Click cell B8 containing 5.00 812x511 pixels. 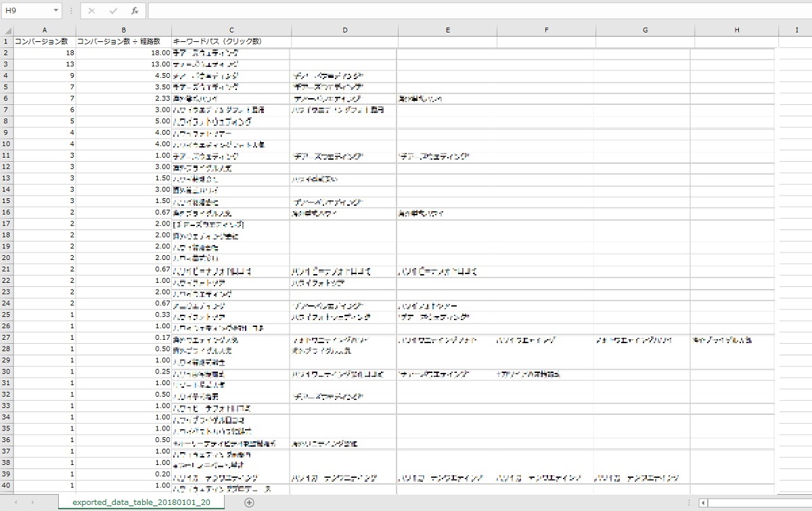pyautogui.click(x=123, y=121)
